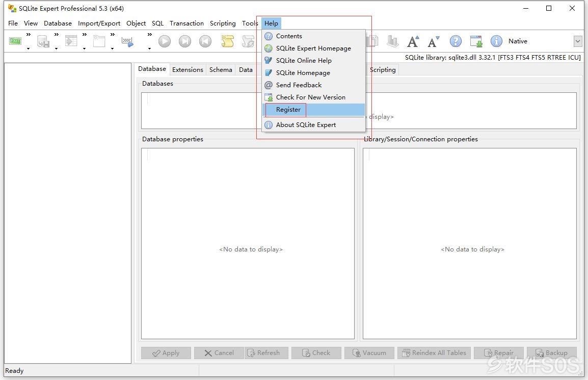
Task: Click the skip-to-previous round icon
Action: (x=205, y=41)
